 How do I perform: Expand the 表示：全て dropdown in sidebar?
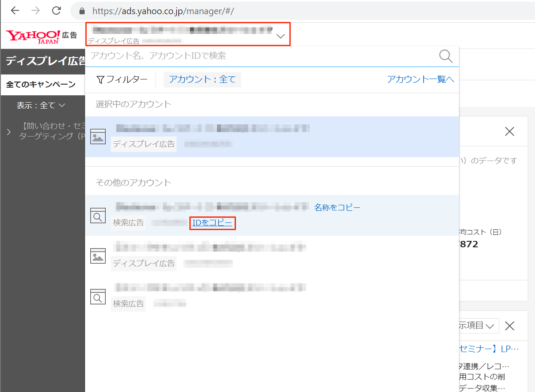pos(41,105)
